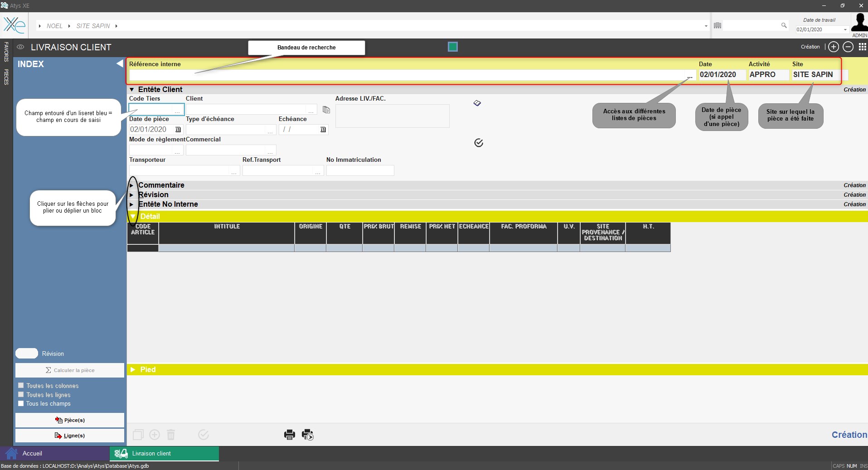Expand the Pied section
Image resolution: width=868 pixels, height=470 pixels.
coord(133,370)
